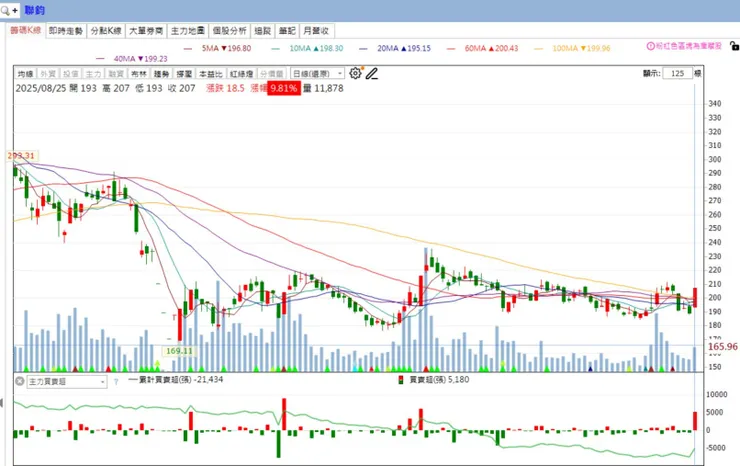Open the chart settings gear icon

tap(355, 73)
